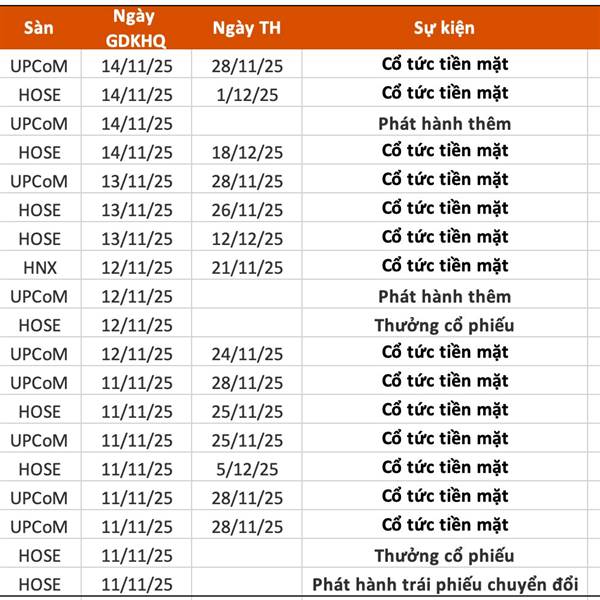This screenshot has height=600, width=600.
Task: Click the "Sàn" column header
Action: click(38, 28)
